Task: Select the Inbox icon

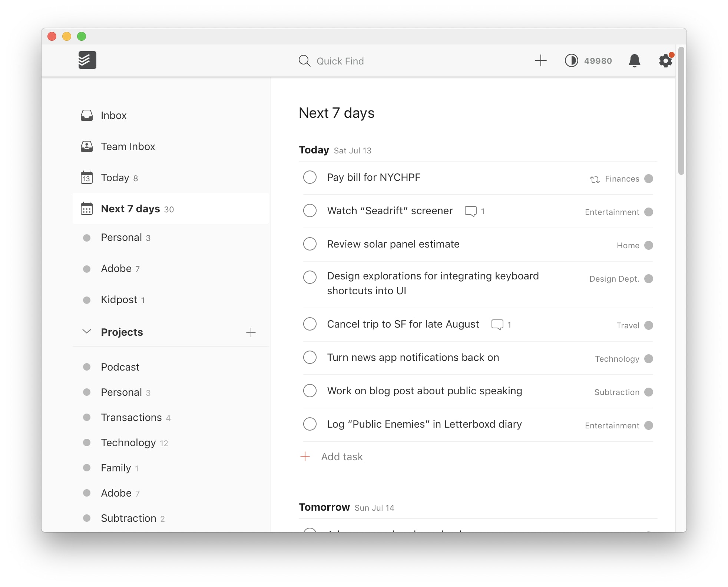Action: (87, 115)
